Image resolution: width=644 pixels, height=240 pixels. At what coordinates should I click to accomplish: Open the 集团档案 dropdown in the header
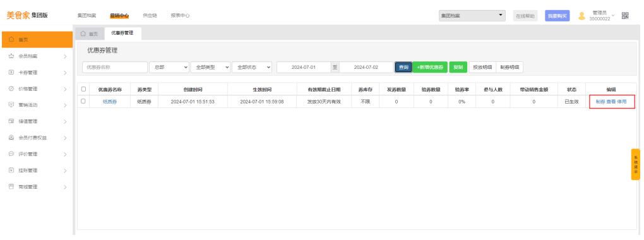click(x=472, y=16)
